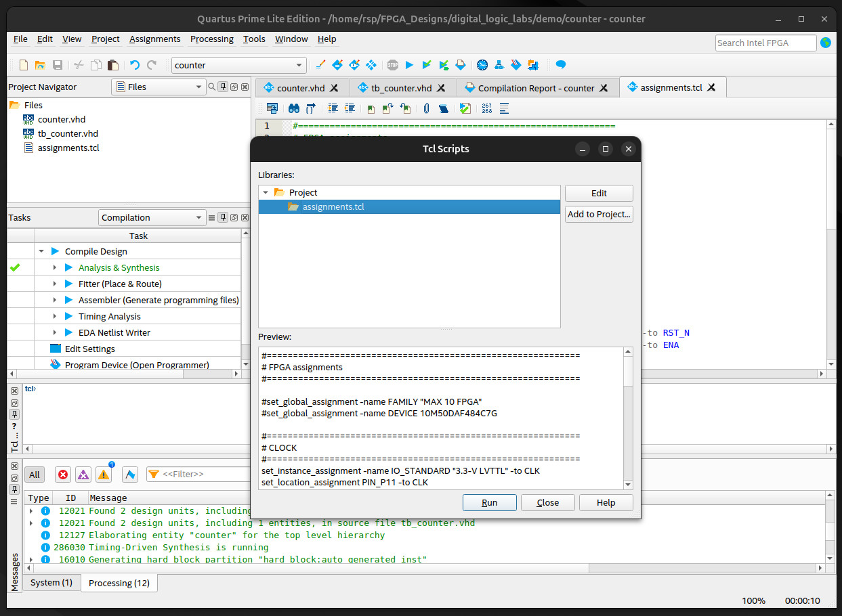
Task: Click the Save icon in toolbar
Action: (x=58, y=65)
